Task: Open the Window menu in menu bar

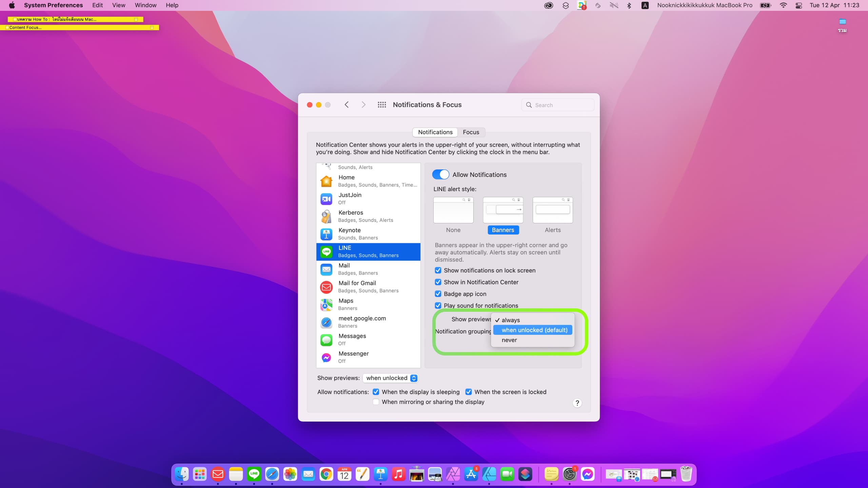Action: (145, 5)
